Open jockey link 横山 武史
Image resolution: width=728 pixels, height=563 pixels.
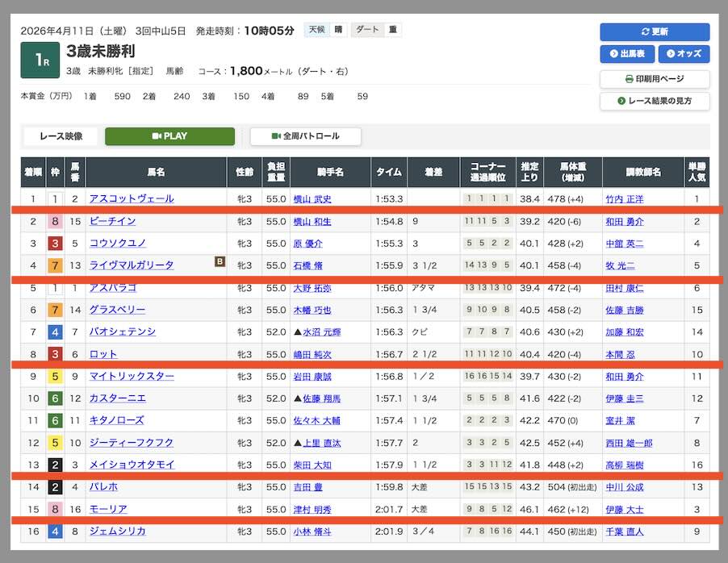(x=312, y=199)
